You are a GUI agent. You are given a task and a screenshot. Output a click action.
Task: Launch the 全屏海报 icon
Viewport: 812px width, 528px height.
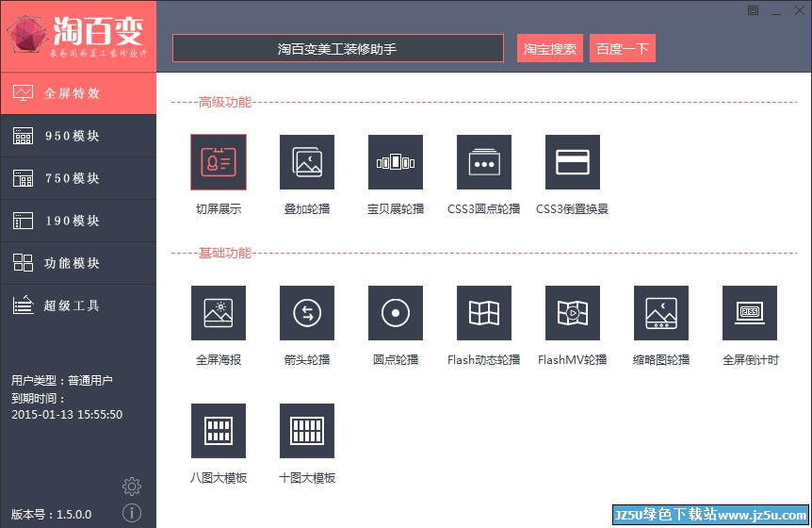tap(219, 313)
